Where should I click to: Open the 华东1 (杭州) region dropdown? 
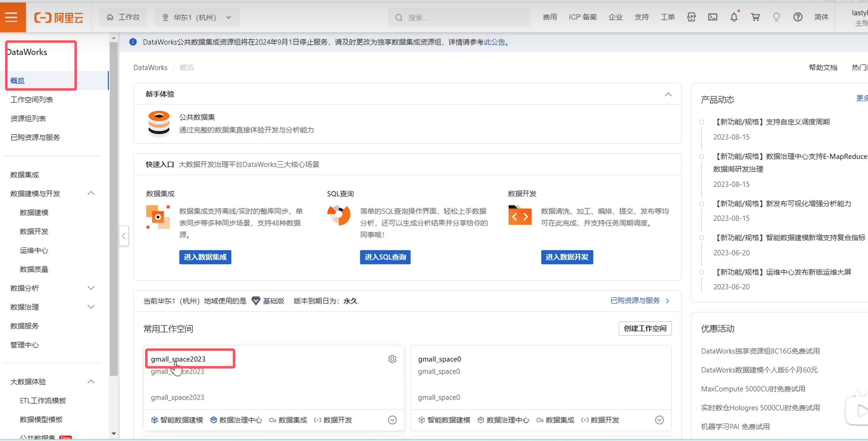197,17
